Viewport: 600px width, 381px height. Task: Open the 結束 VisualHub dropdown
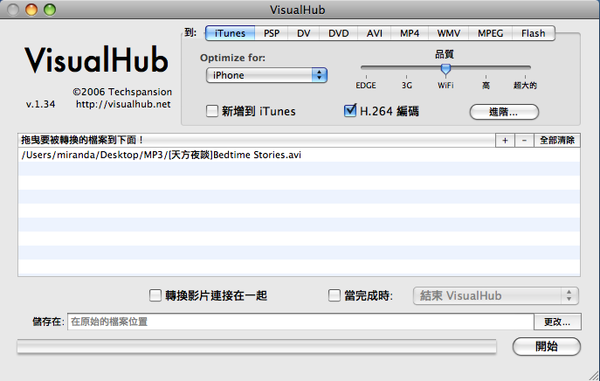tap(496, 296)
